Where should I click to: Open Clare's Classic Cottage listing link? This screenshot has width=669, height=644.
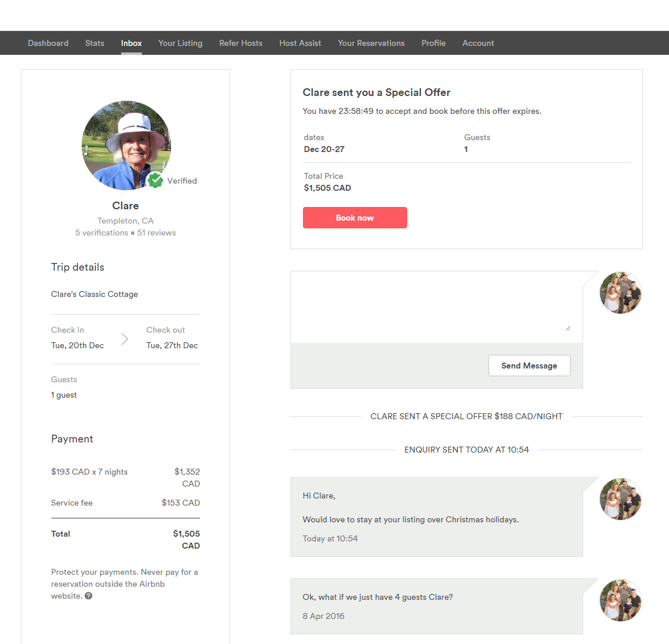(94, 294)
